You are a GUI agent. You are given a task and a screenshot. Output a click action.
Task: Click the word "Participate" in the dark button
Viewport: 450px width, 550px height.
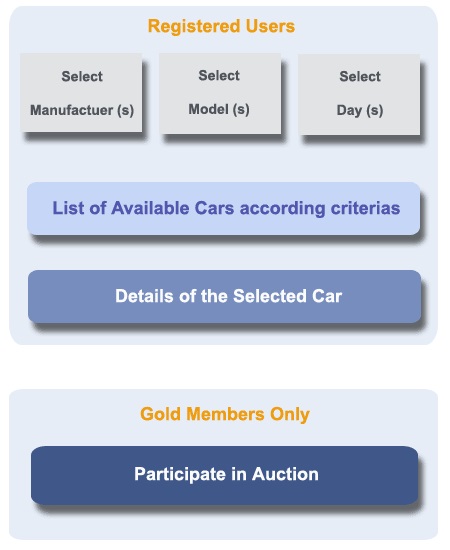180,474
